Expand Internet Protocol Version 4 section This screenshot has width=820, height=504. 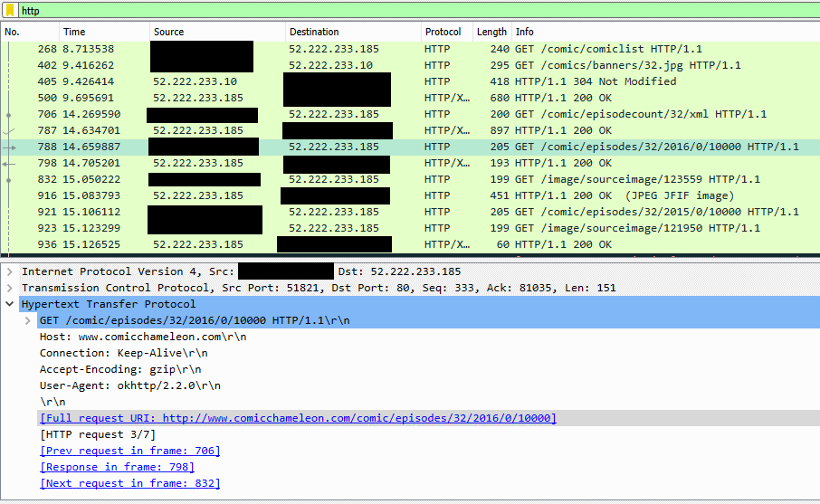coord(9,271)
